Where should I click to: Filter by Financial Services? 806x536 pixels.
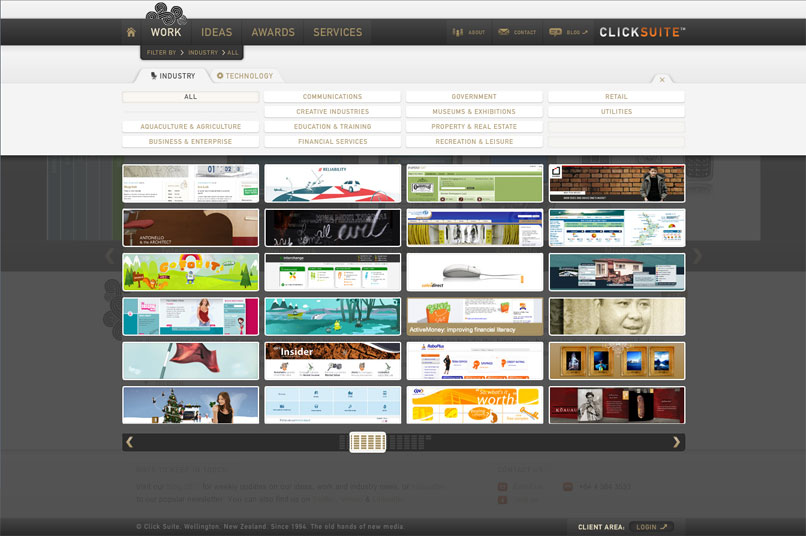tap(333, 141)
